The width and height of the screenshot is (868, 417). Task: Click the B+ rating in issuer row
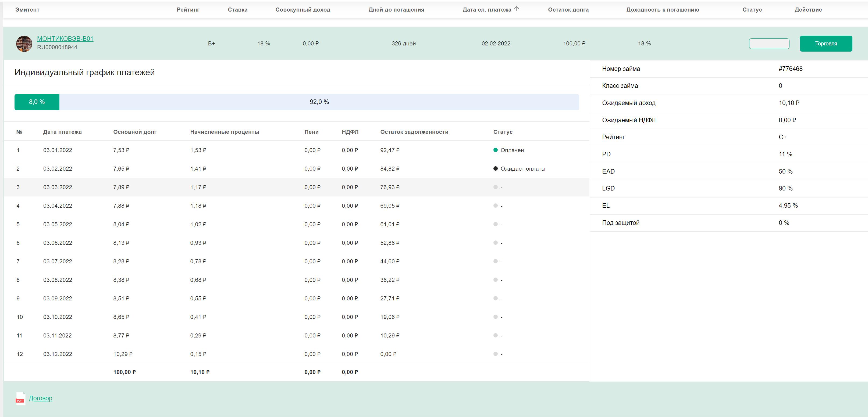[212, 44]
